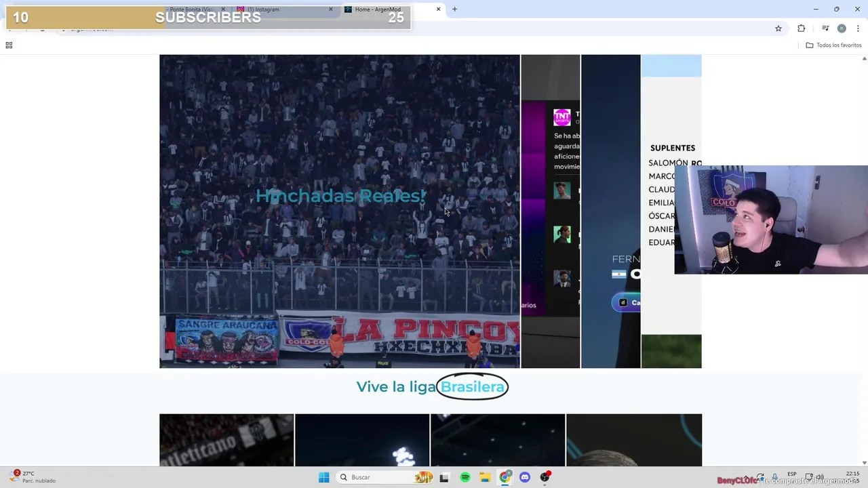868x488 pixels.
Task: Open the media control icon in Chrome toolbar
Action: click(825, 28)
